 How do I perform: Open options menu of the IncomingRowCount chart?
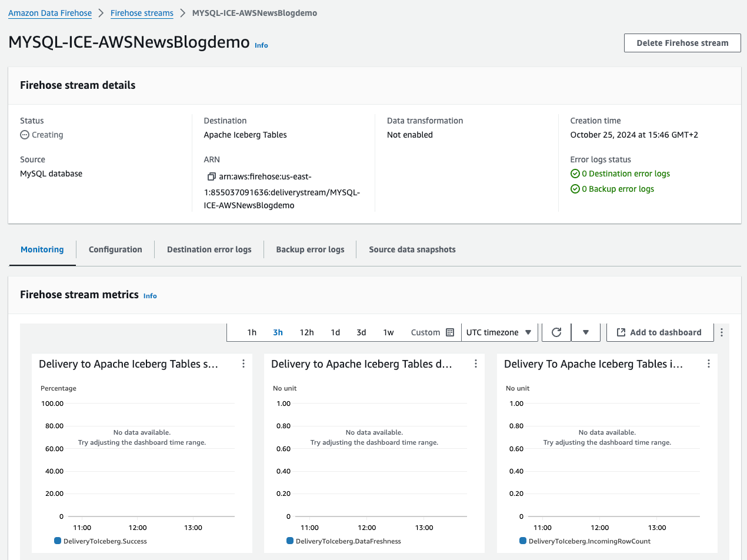point(708,364)
